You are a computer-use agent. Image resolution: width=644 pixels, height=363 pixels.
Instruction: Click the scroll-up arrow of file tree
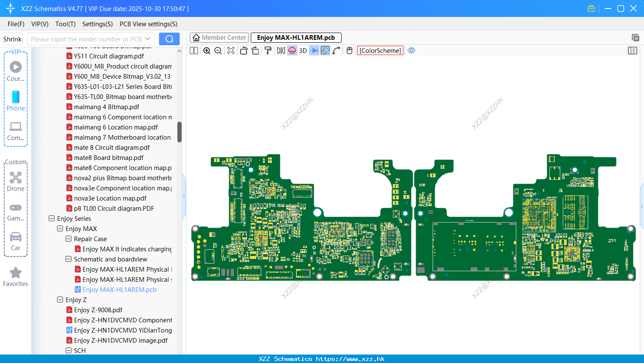pos(179,51)
